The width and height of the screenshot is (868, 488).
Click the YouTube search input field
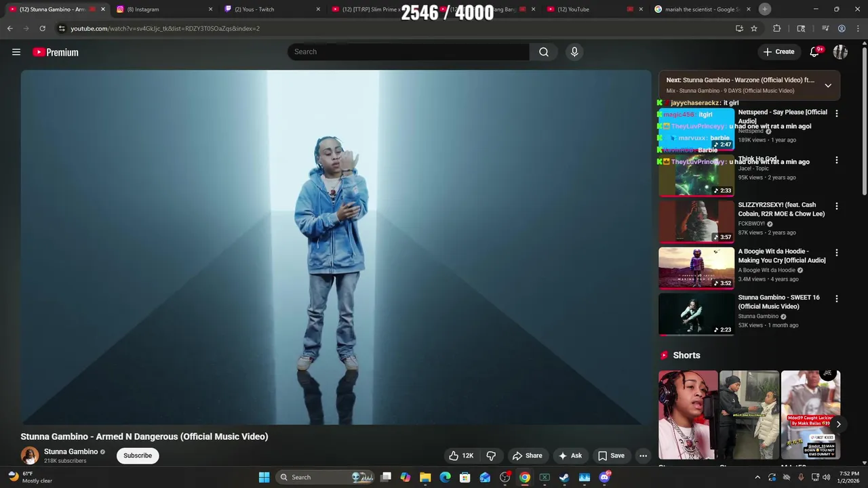(408, 52)
